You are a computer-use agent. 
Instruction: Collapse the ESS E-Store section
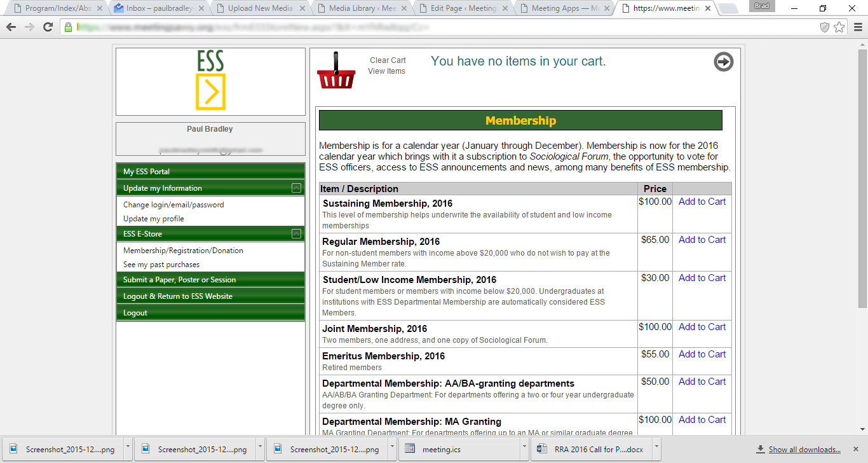[296, 233]
